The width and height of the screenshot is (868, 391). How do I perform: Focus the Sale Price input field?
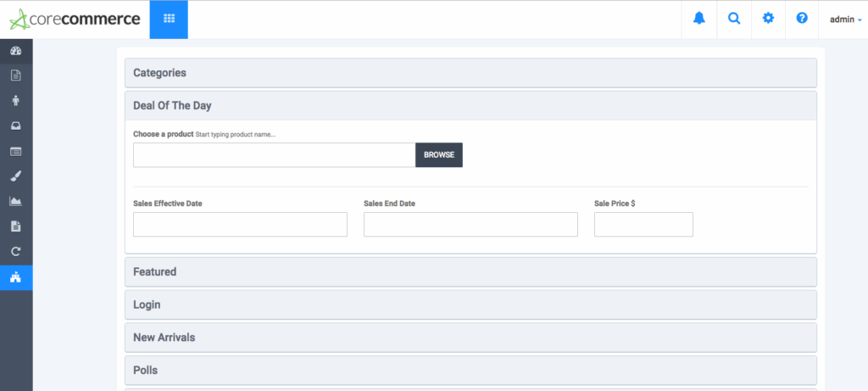643,225
